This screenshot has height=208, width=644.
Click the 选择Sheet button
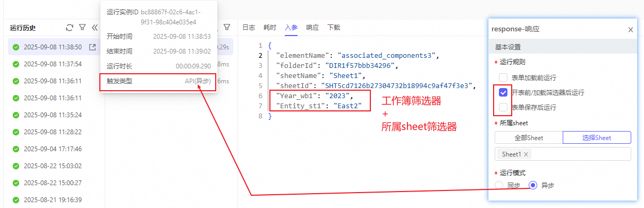click(x=597, y=138)
